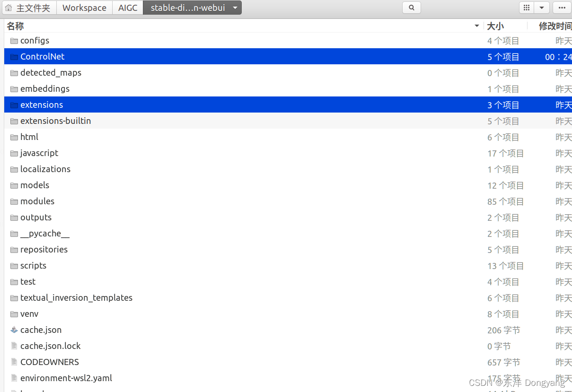Screen dimensions: 572x392
Task: Click the extensions-builtin folder icon
Action: [x=14, y=121]
